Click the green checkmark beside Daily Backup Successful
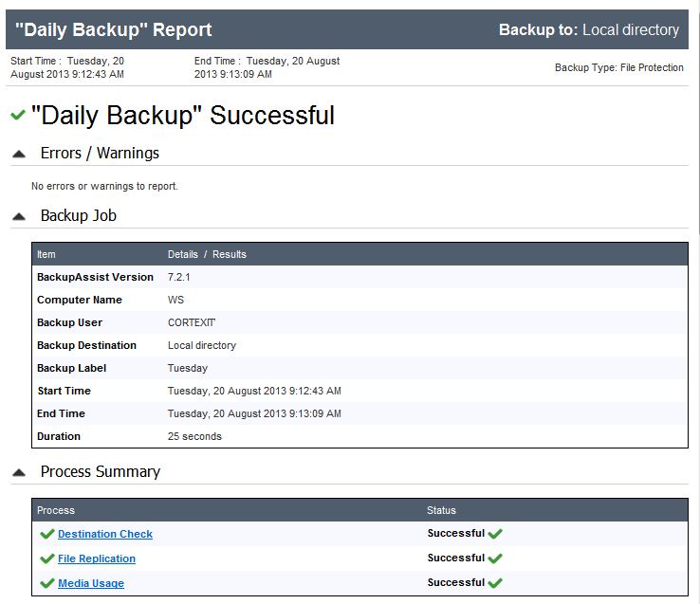Image resolution: width=700 pixels, height=604 pixels. pyautogui.click(x=18, y=115)
